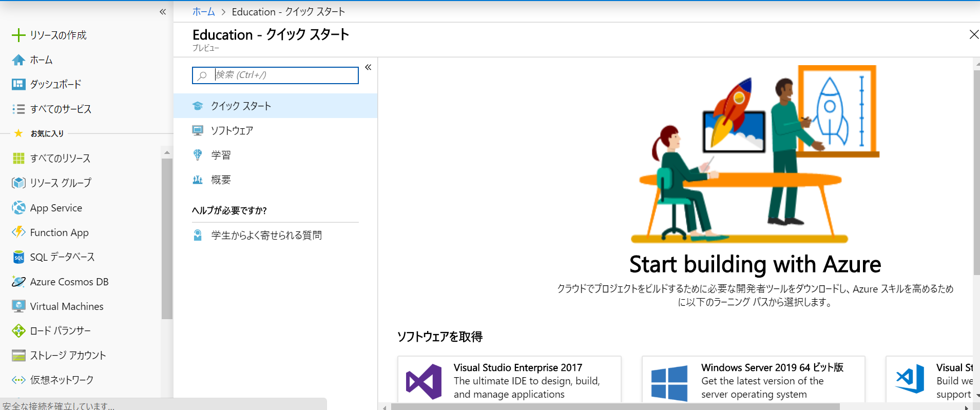Click the main content vertical scrollbar thumb
This screenshot has height=410, width=980.
[976, 172]
